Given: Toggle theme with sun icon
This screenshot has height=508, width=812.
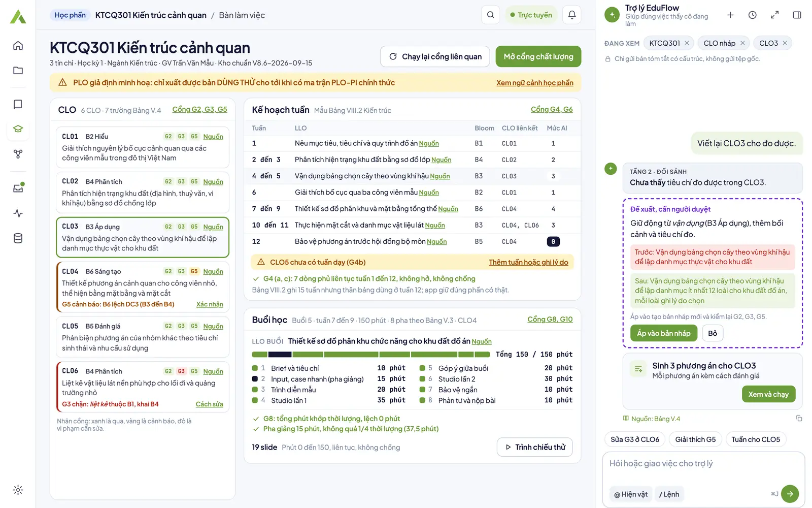Looking at the screenshot, I should point(18,490).
